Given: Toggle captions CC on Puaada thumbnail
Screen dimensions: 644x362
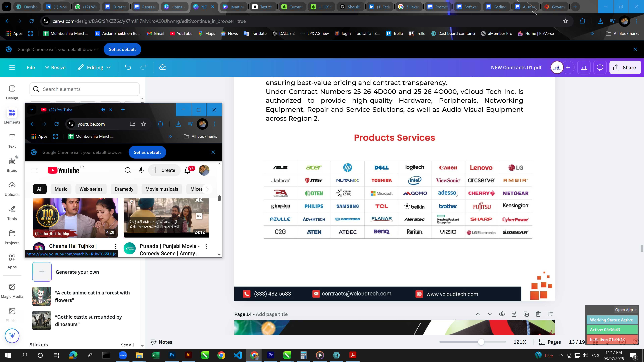Looking at the screenshot, I should tap(199, 216).
